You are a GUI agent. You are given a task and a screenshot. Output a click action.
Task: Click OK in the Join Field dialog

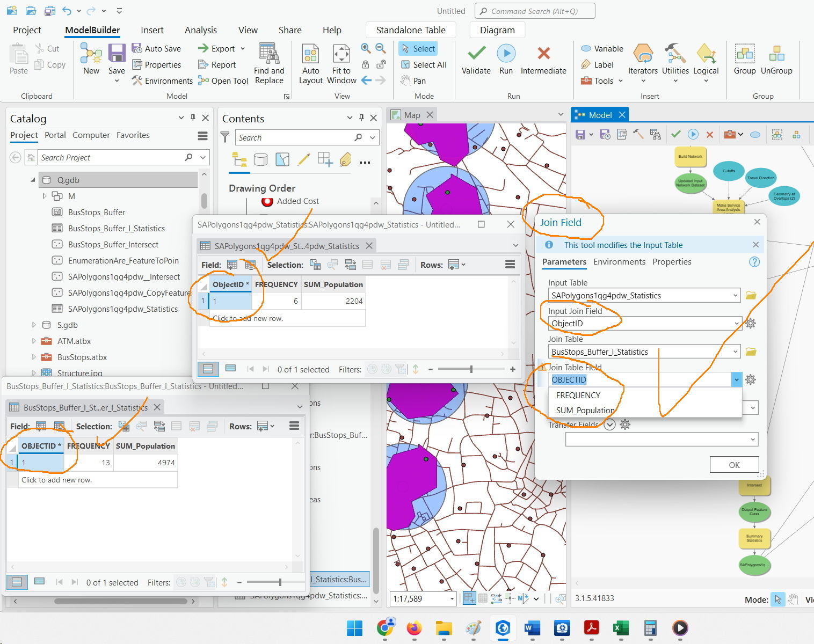pyautogui.click(x=734, y=464)
